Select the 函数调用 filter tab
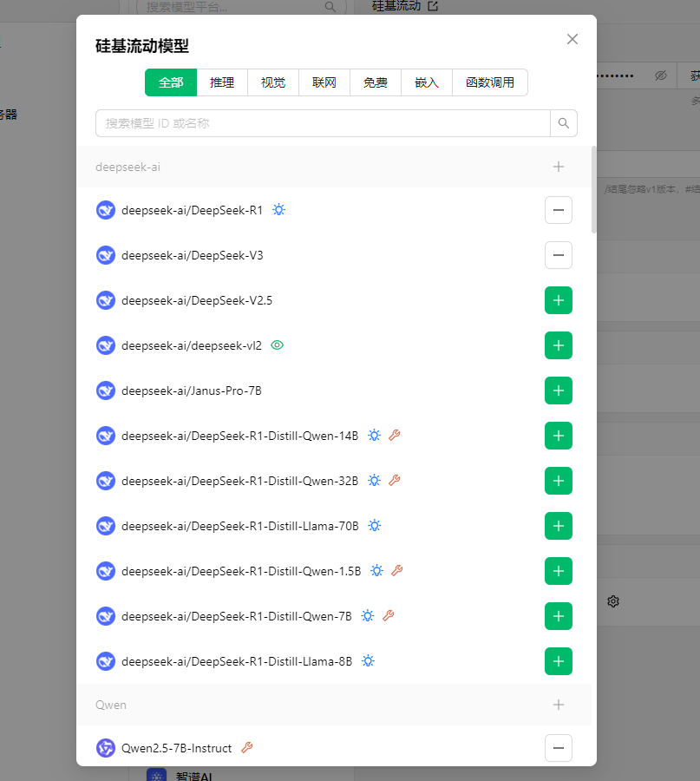Screen dimensions: 700x781 point(489,82)
